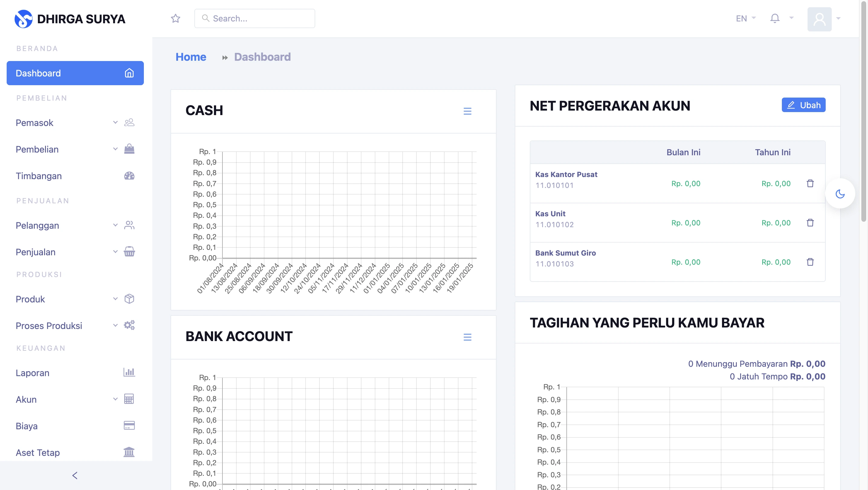Collapse the sidebar with the left arrow

coord(75,475)
